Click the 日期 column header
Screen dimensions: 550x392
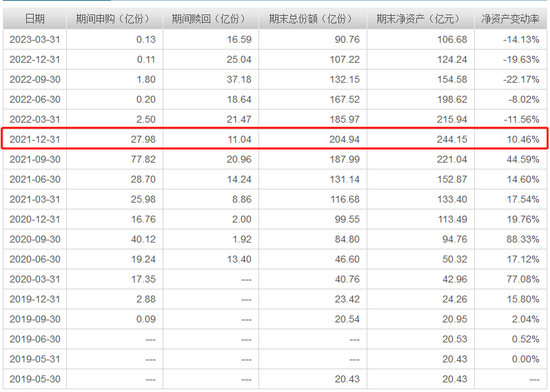35,19
